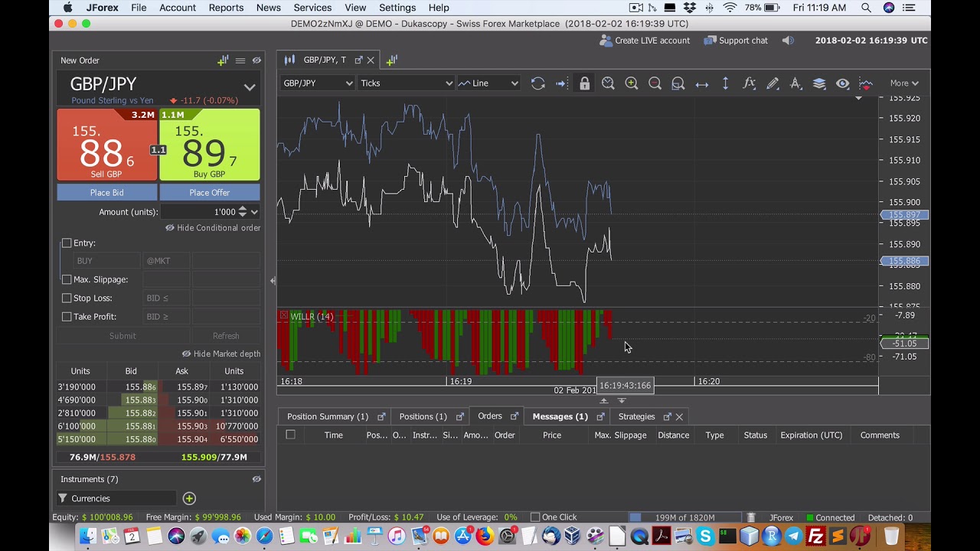Detach the Messages tab
The image size is (980, 551).
tap(600, 417)
